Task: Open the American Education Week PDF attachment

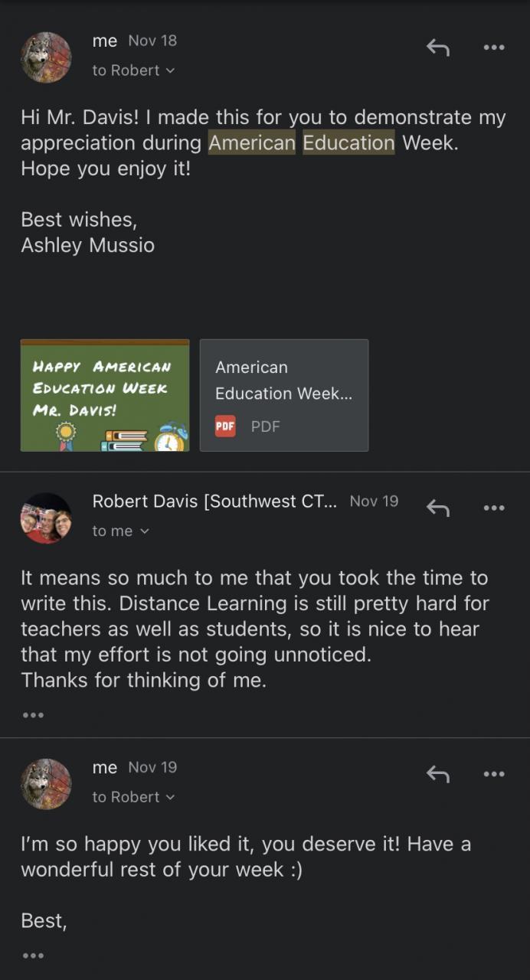Action: tap(284, 395)
